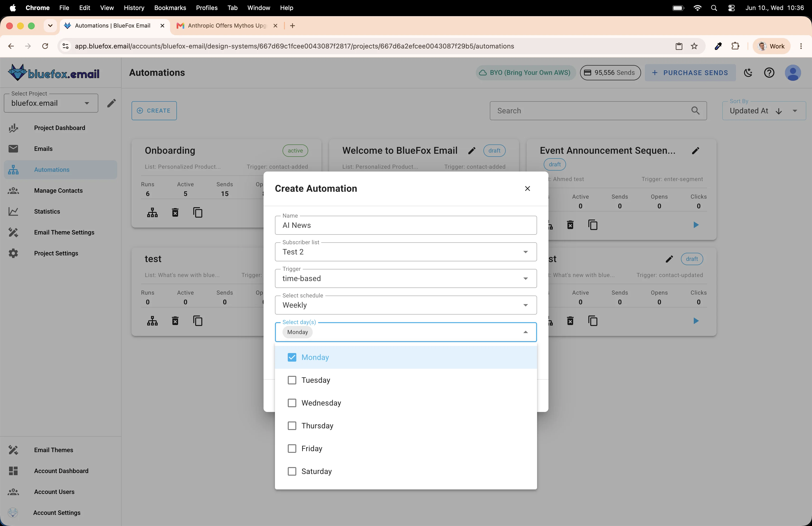Screen dimensions: 812x526
Task: Open the Trigger dropdown
Action: click(406, 278)
